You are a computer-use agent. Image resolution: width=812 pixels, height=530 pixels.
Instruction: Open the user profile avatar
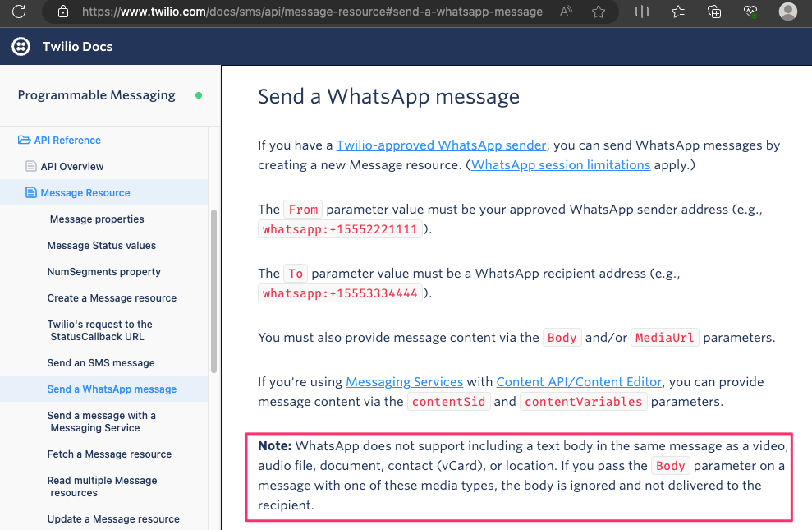[787, 12]
